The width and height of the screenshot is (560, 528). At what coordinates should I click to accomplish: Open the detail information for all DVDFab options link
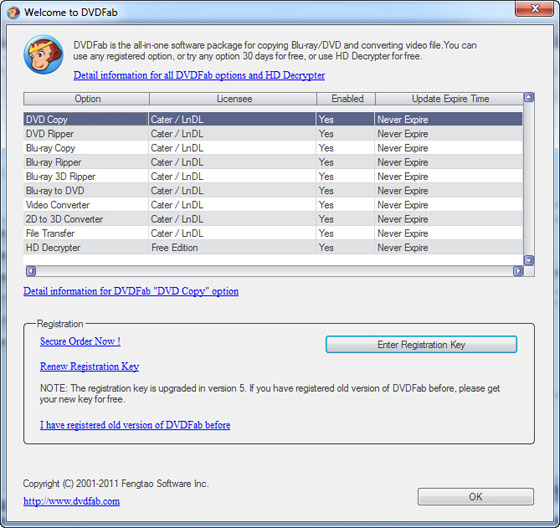coord(199,75)
